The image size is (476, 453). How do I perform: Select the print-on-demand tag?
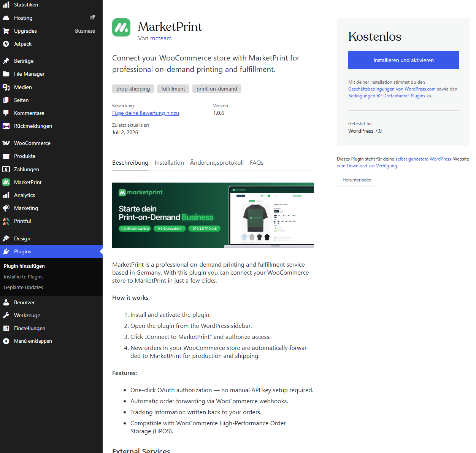point(217,89)
